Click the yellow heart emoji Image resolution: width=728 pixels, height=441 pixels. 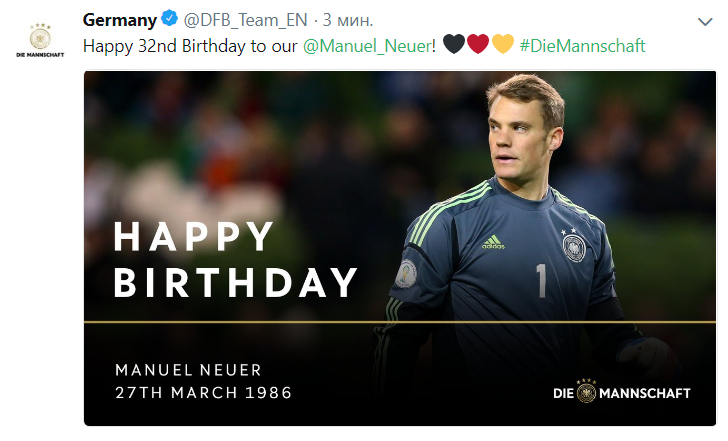pos(502,45)
